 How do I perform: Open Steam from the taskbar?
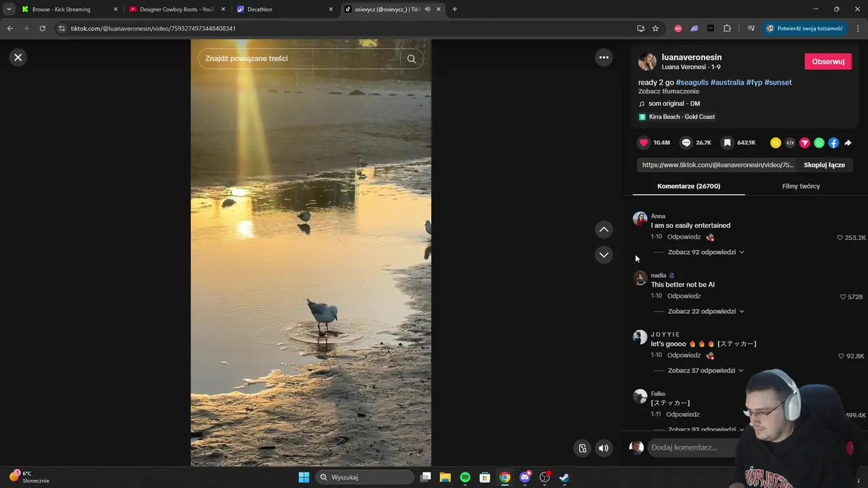(x=564, y=477)
